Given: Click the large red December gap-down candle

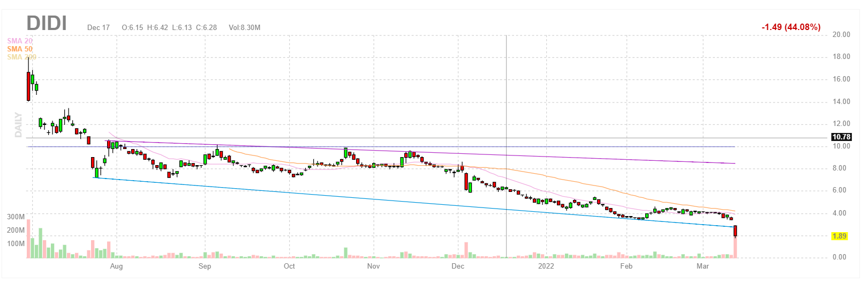Looking at the screenshot, I should coord(466,181).
